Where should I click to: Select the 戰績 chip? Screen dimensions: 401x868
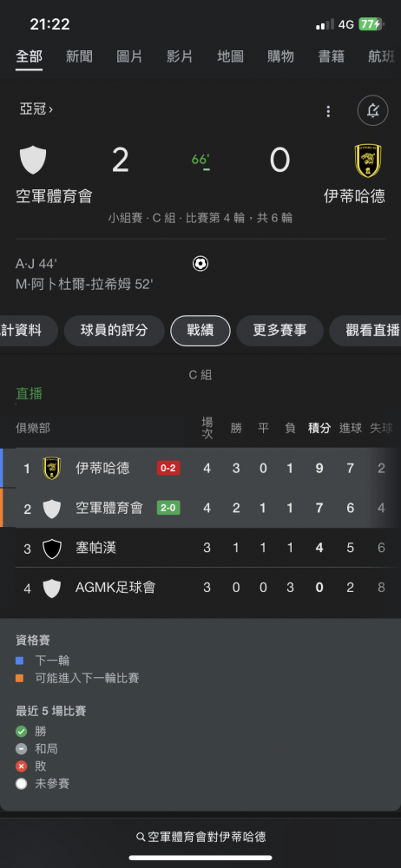pos(200,331)
